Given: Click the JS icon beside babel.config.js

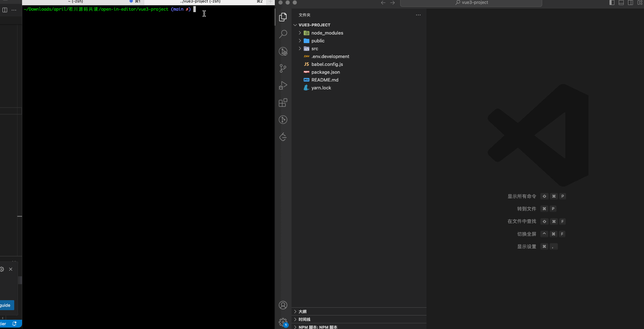Looking at the screenshot, I should click(x=307, y=64).
